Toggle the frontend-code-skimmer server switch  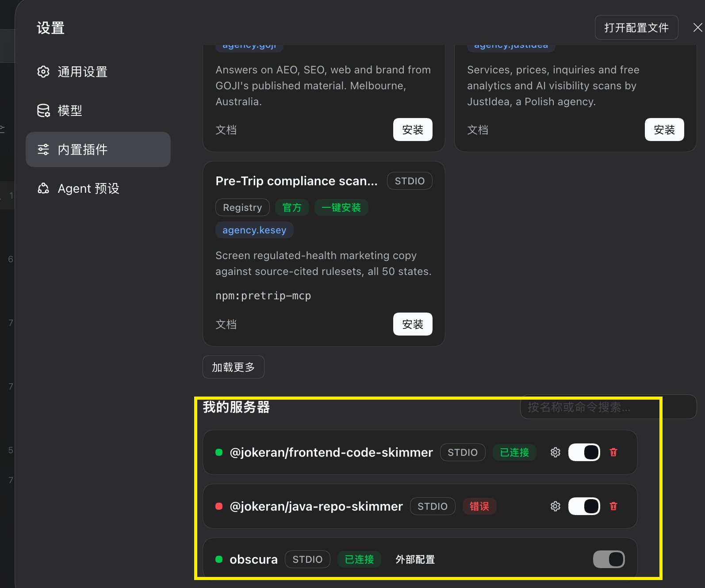pos(584,452)
